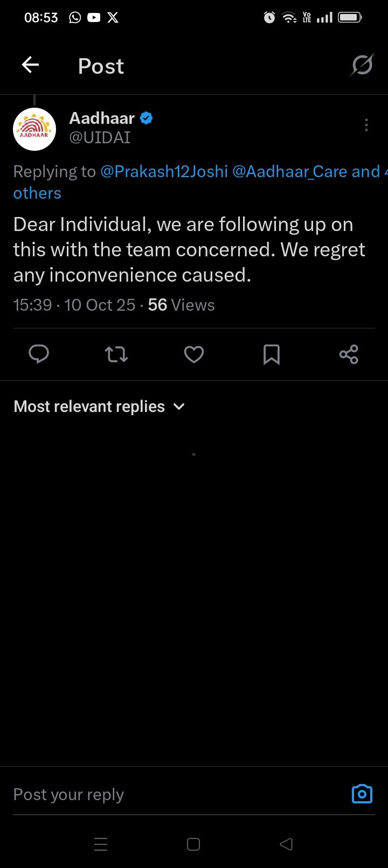Image resolution: width=388 pixels, height=868 pixels.
Task: Tap the share icon
Action: pyautogui.click(x=349, y=354)
